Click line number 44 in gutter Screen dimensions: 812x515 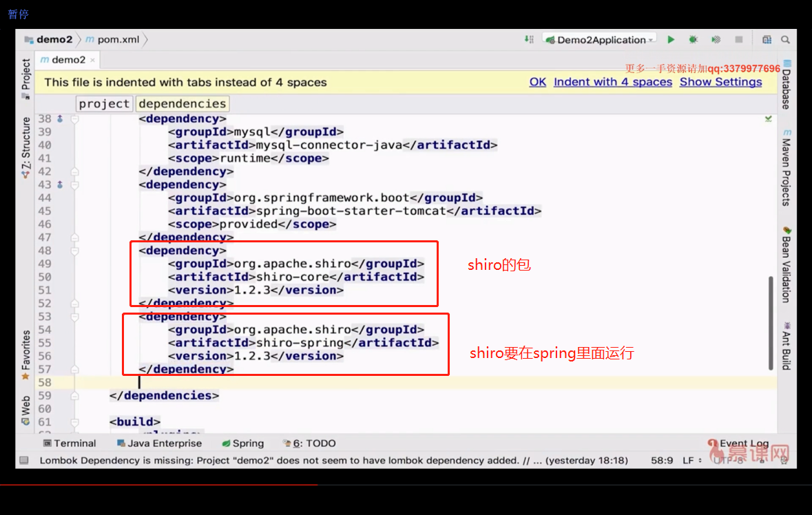(45, 198)
